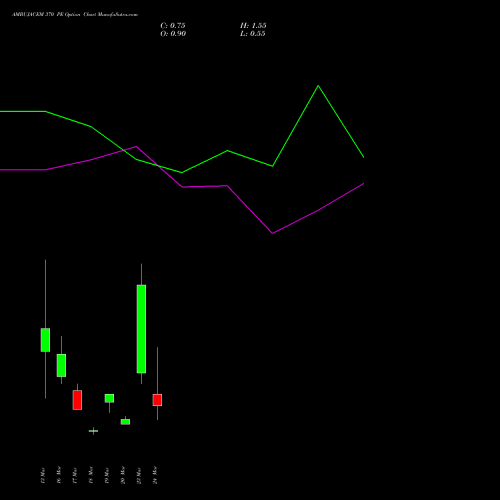The height and width of the screenshot is (500, 500).
Task: Click the close value C: 0.75
Action: (173, 26)
